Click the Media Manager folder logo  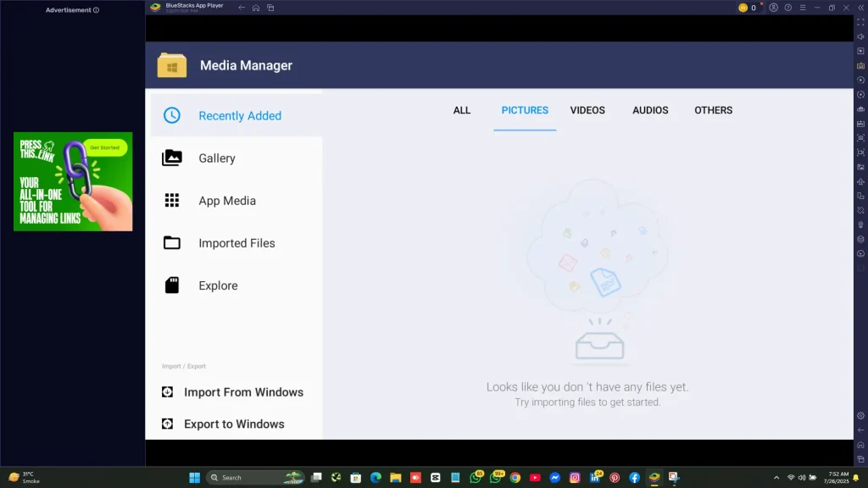pos(171,65)
